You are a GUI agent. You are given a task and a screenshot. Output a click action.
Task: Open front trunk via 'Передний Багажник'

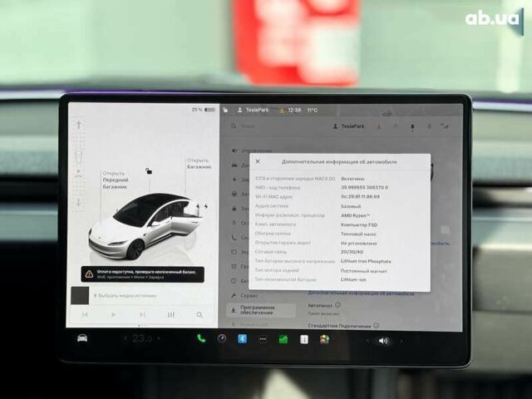pos(116,180)
